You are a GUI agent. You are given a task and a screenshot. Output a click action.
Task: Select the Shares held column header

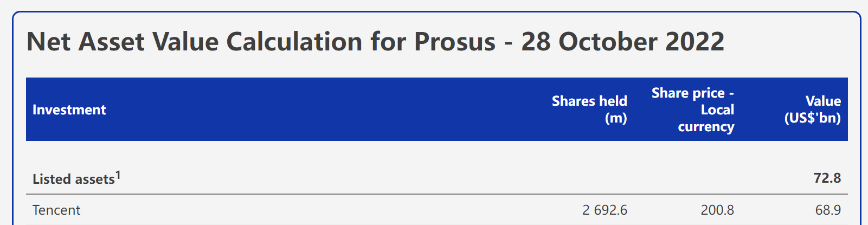point(589,101)
